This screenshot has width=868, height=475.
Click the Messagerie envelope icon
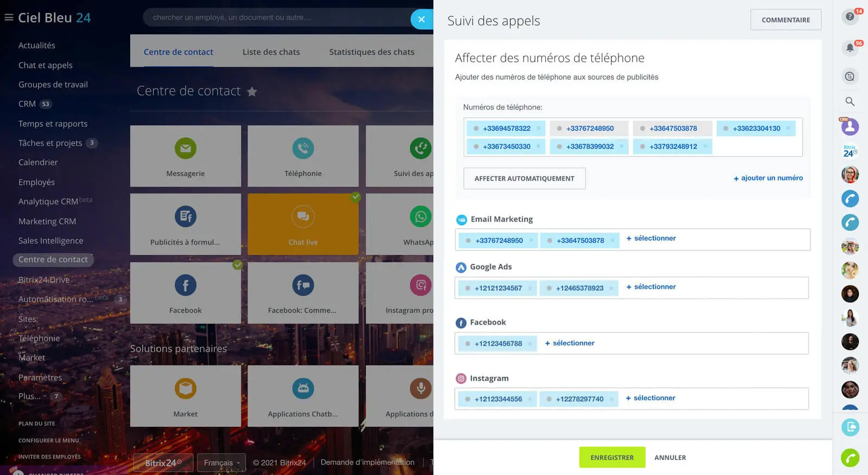186,148
